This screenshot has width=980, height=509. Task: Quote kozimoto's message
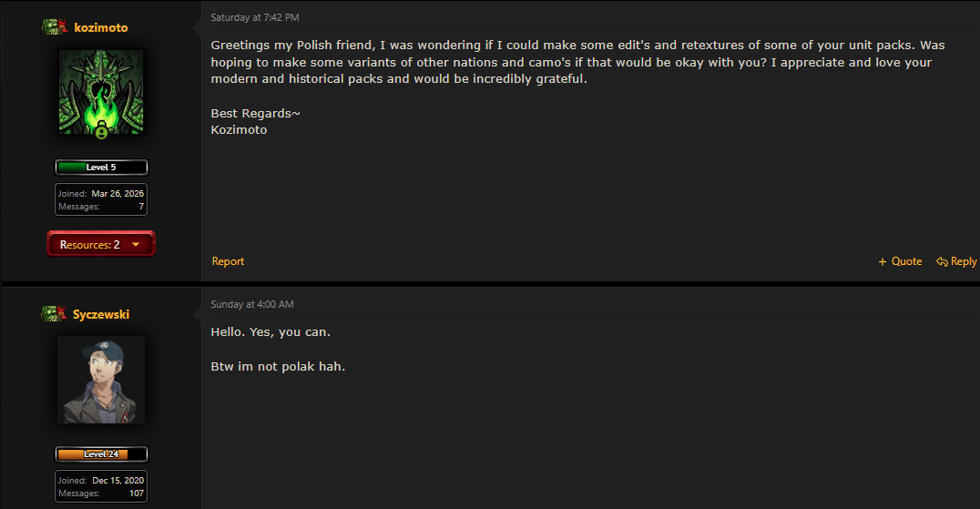tap(900, 261)
